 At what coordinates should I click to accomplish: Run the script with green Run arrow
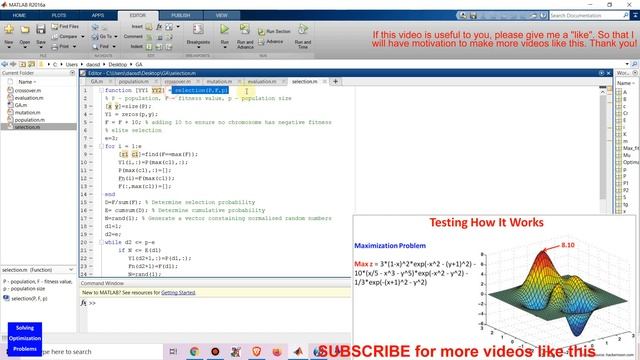coord(224,29)
